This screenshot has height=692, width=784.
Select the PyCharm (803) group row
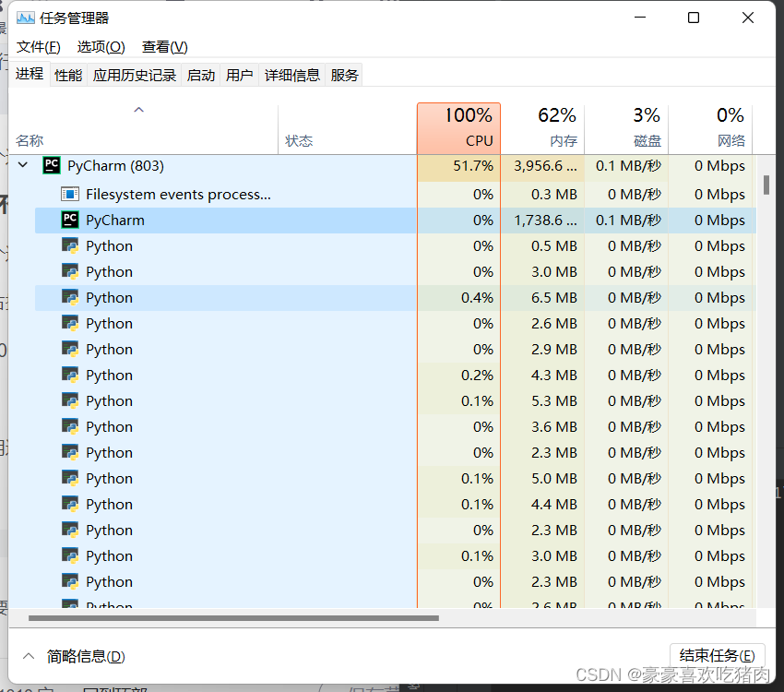383,165
